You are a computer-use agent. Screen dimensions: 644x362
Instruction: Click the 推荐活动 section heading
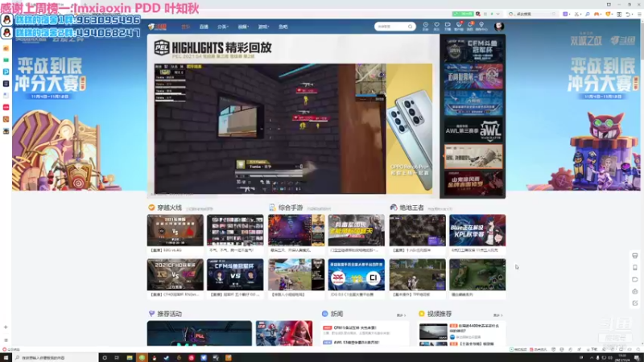[x=169, y=314]
